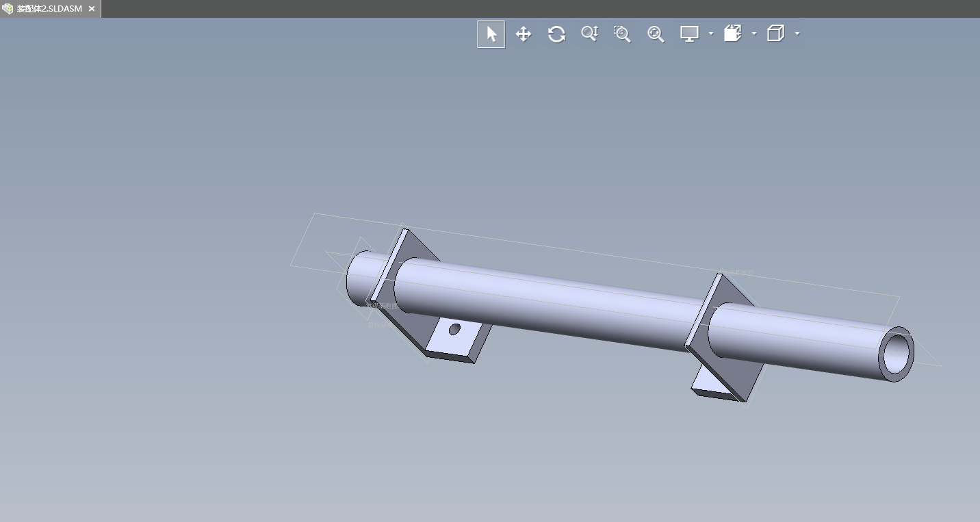The height and width of the screenshot is (522, 980).
Task: Close the 装配体2.SLDASM document tab
Action: [x=92, y=9]
